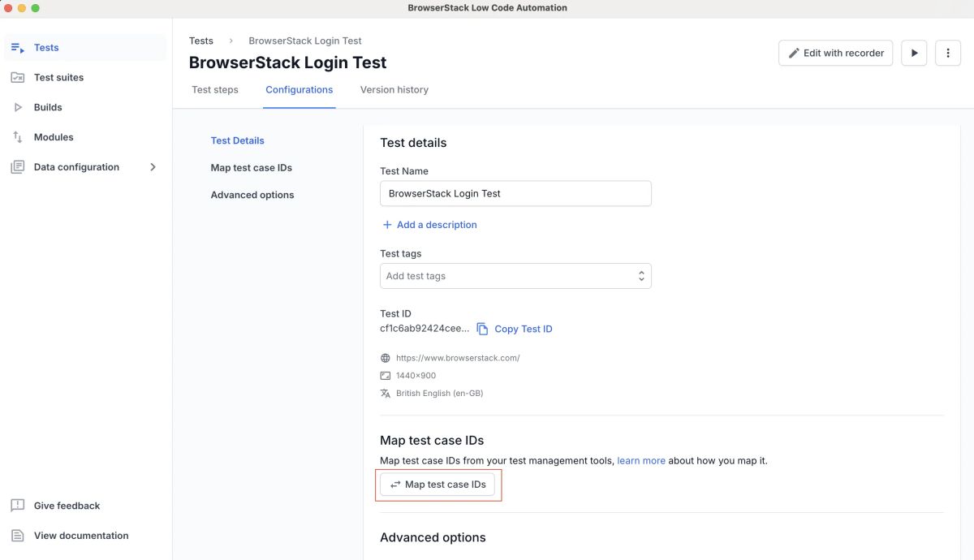Jump to Advanced options section in side nav
974x560 pixels.
coord(252,195)
